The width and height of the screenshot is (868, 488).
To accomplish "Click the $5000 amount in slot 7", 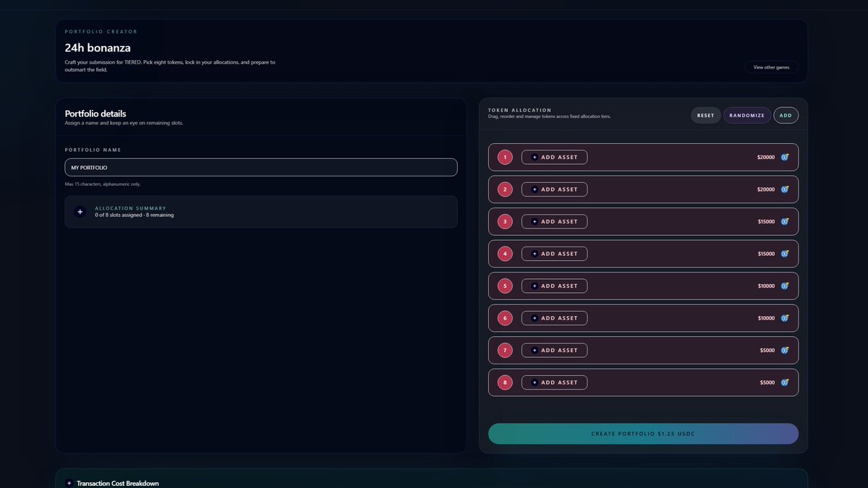I will (767, 350).
